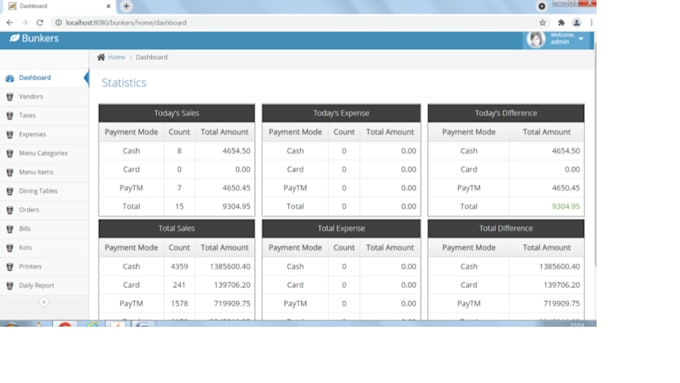Click the browser forward arrow
The width and height of the screenshot is (680, 383).
25,23
